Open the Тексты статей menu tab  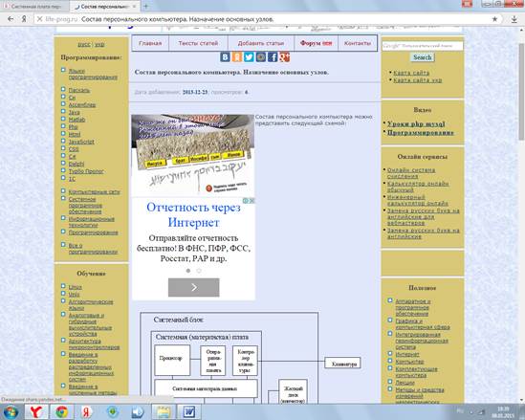point(198,43)
